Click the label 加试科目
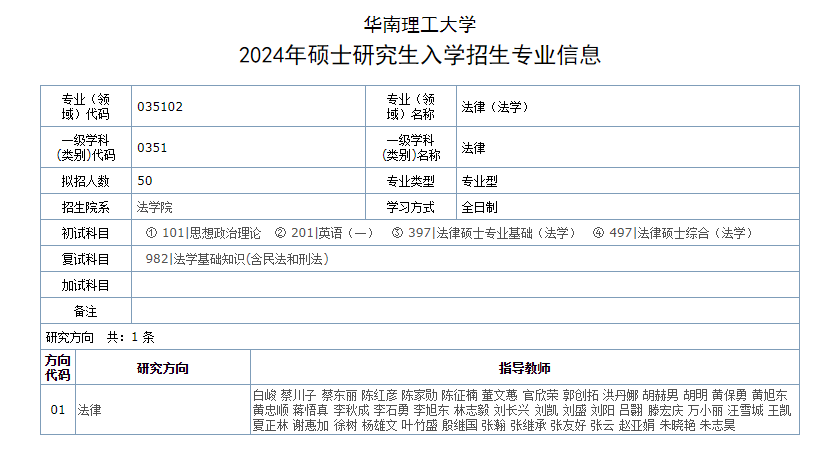Screen dimensions: 831x453 coord(86,286)
